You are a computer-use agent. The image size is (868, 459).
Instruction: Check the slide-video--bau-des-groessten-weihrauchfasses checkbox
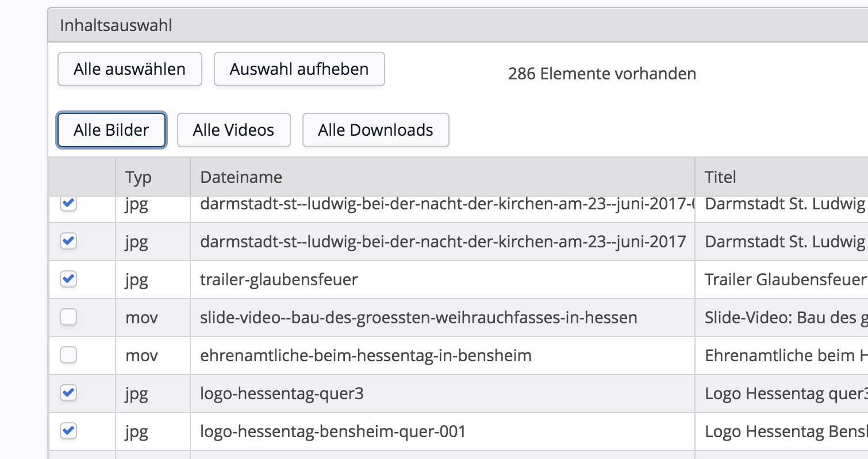tap(68, 317)
